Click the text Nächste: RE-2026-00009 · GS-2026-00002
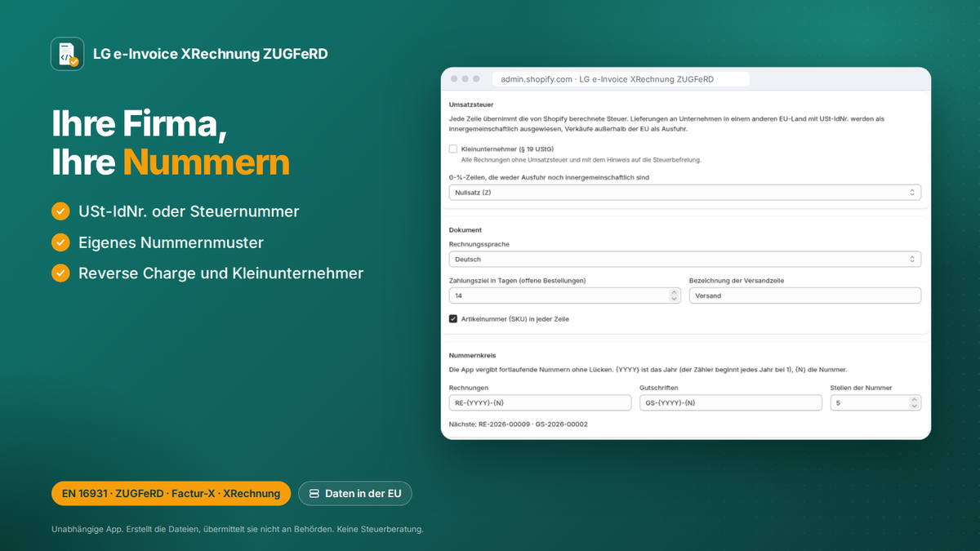 (519, 424)
